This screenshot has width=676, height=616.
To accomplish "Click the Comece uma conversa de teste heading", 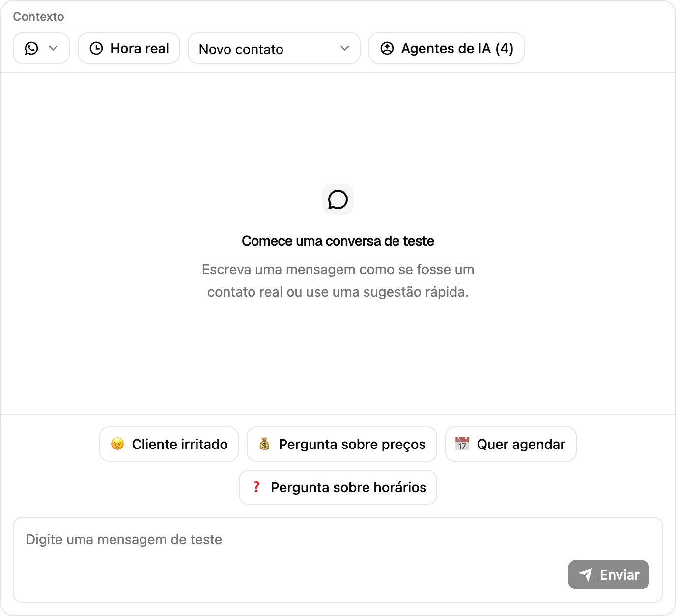I will tap(338, 241).
